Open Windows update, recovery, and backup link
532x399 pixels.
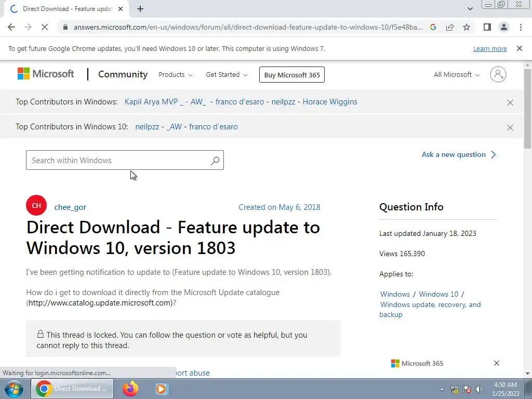coord(430,310)
